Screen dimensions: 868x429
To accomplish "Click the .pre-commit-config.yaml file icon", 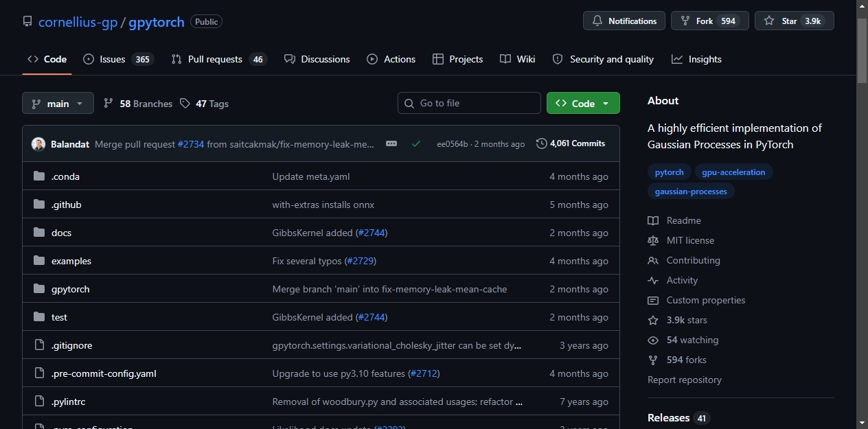I will (x=39, y=373).
